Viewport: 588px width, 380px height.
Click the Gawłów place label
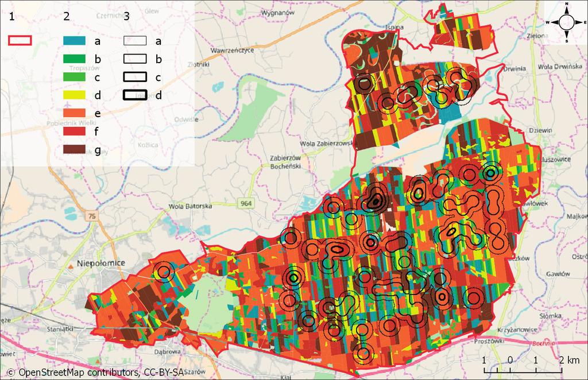point(558,274)
